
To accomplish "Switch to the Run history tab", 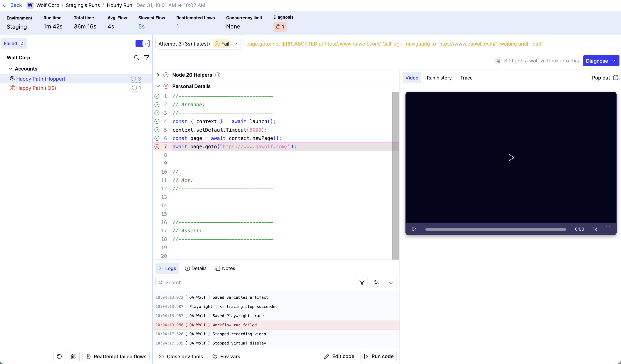I will 439,78.
